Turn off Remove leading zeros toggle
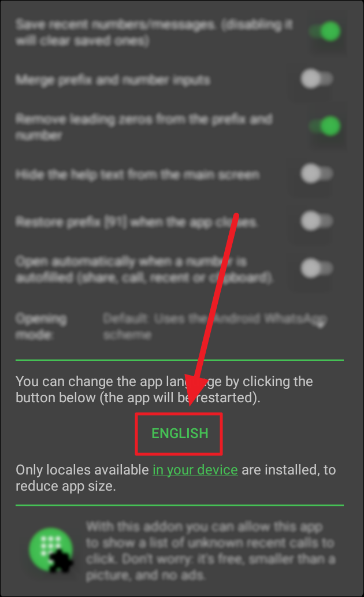 coord(325,127)
